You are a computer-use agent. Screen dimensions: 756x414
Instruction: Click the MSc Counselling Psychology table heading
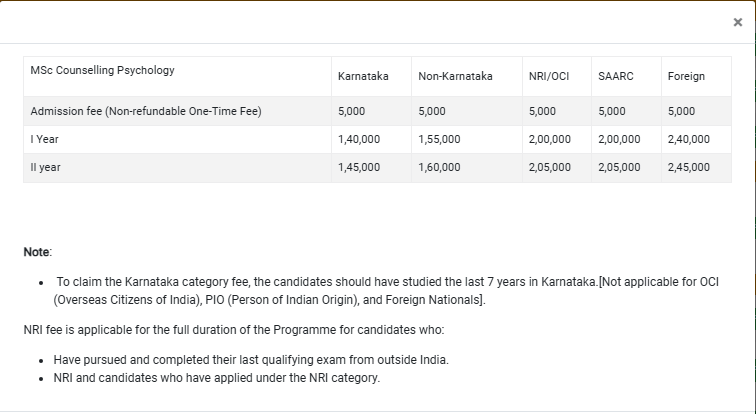[x=103, y=70]
